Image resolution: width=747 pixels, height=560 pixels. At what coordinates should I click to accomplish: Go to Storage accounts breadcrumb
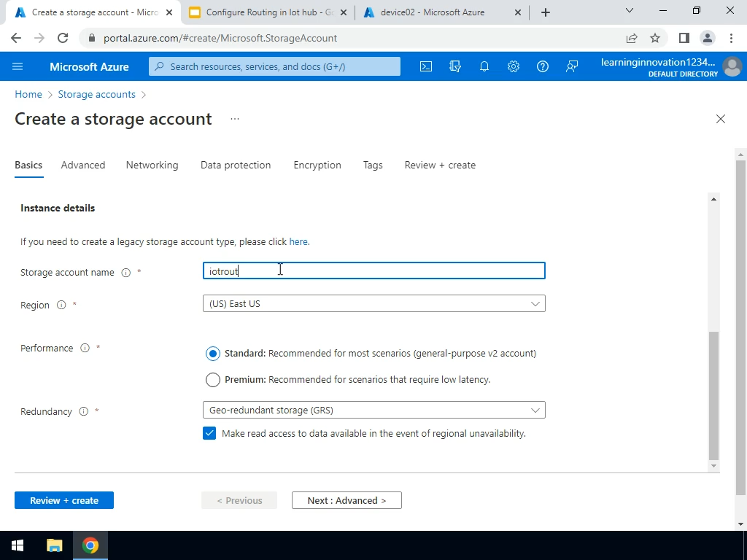coord(97,94)
